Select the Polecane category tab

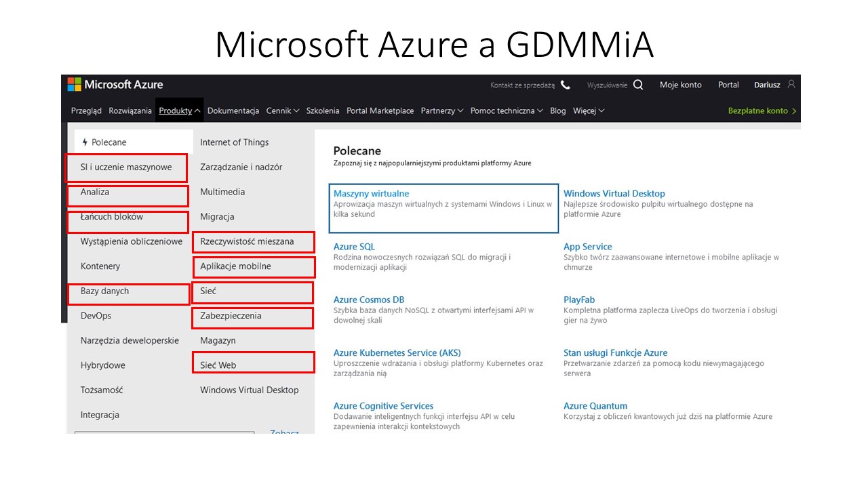point(134,142)
